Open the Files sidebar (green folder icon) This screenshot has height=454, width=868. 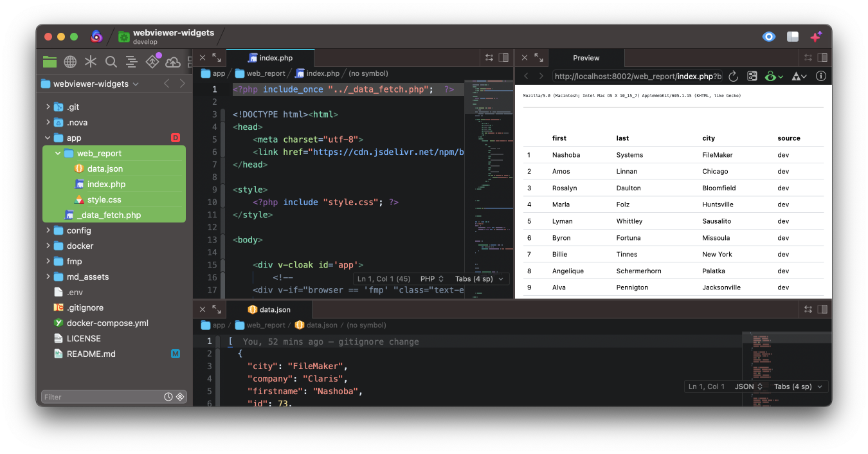pyautogui.click(x=50, y=62)
